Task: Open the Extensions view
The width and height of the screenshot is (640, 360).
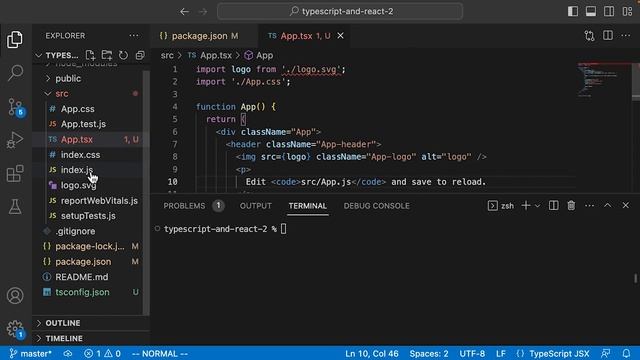Action: pyautogui.click(x=15, y=173)
